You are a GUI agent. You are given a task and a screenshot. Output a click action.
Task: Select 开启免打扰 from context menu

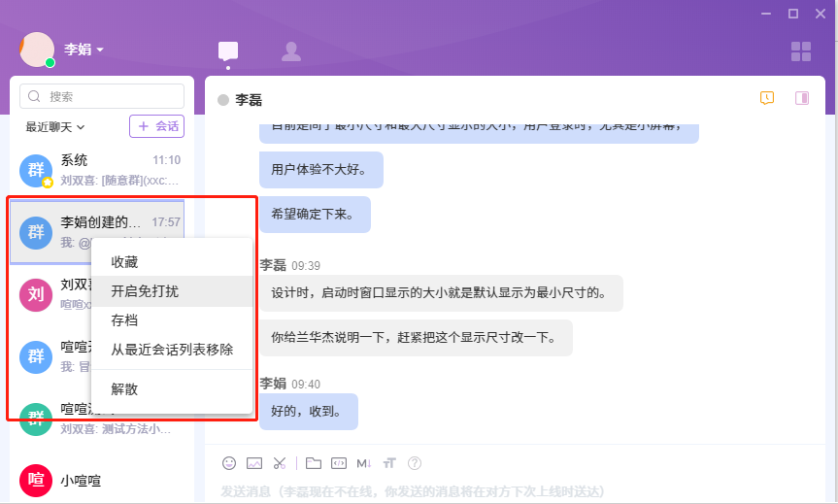pos(145,291)
